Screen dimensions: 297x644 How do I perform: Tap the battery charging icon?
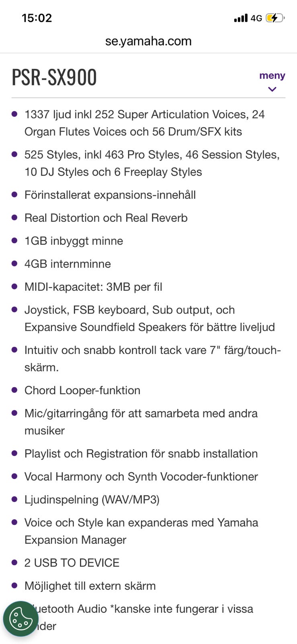(x=275, y=18)
